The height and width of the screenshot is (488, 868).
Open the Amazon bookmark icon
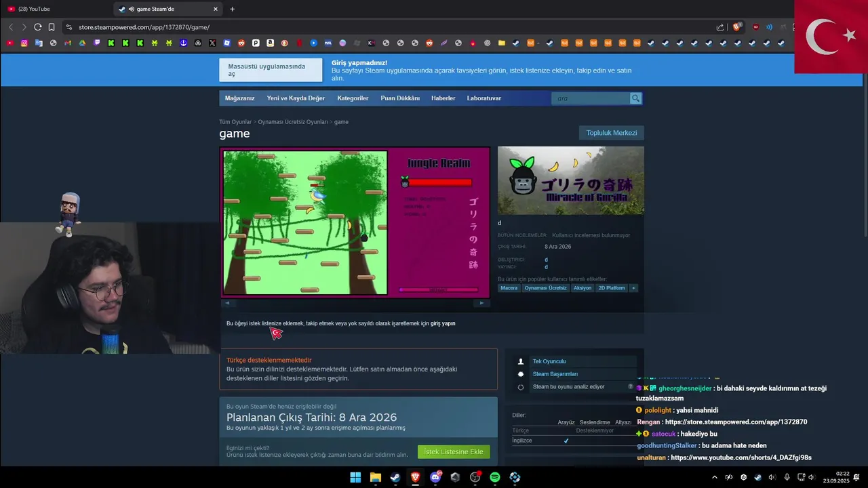click(270, 43)
